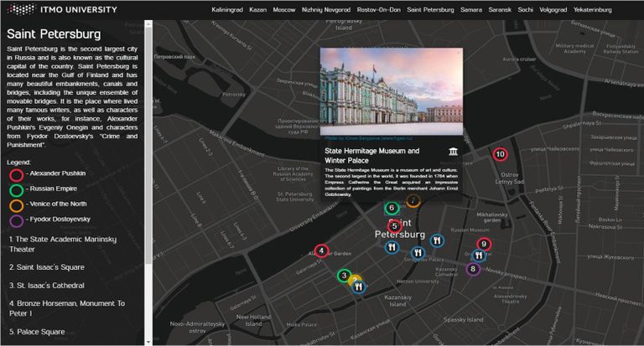Open State Academic Mariinsky Theater entry

click(x=63, y=245)
